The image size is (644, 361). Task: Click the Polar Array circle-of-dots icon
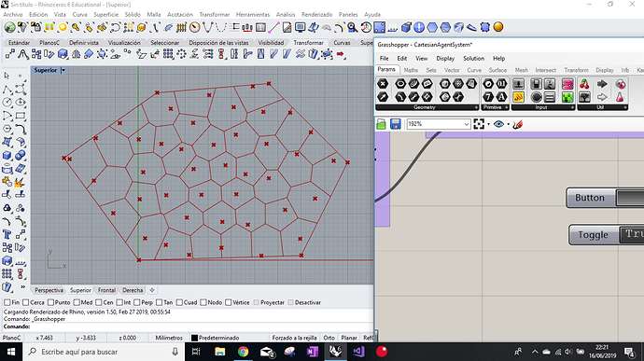click(x=181, y=54)
